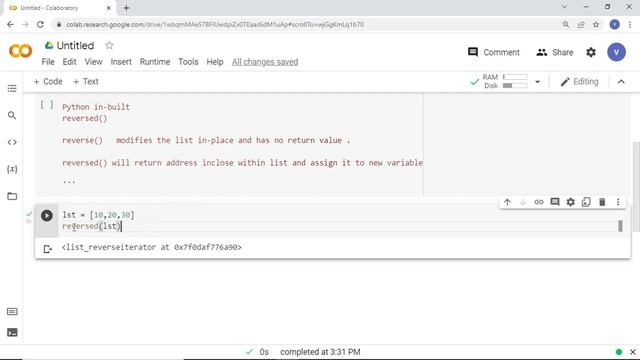
Task: Open cell editor settings gear icon
Action: [571, 202]
